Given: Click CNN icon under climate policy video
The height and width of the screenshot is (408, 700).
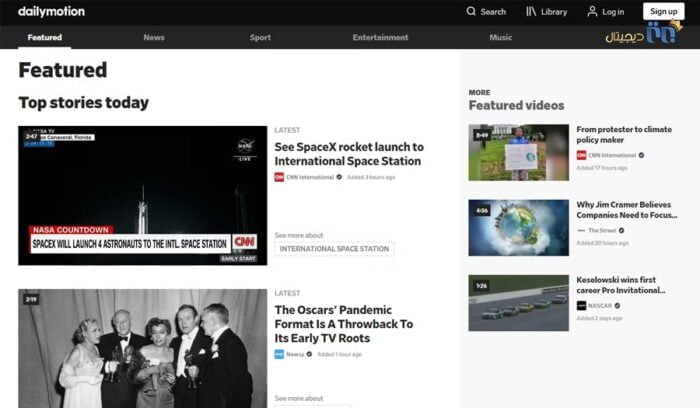Looking at the screenshot, I should point(581,155).
